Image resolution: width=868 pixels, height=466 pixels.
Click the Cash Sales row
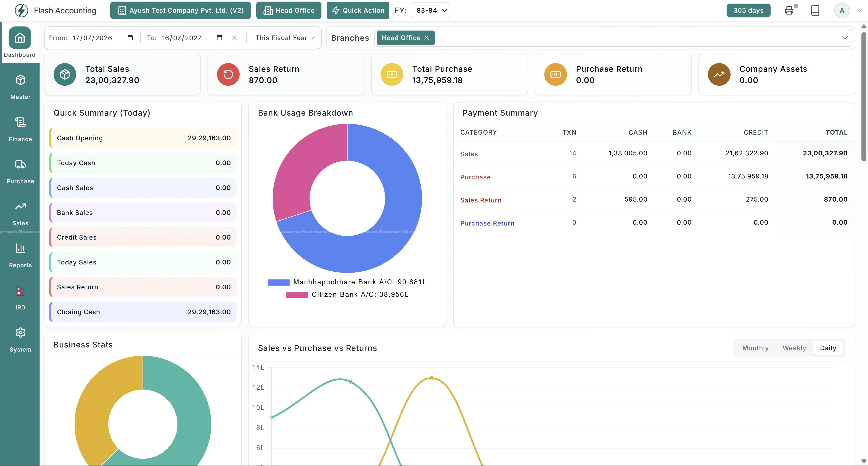click(x=143, y=188)
